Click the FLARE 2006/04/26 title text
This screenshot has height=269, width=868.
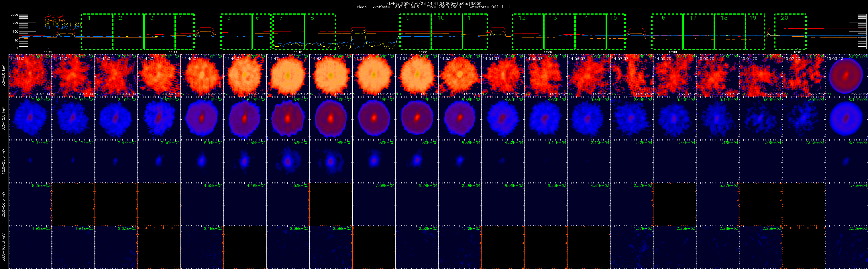[434, 3]
